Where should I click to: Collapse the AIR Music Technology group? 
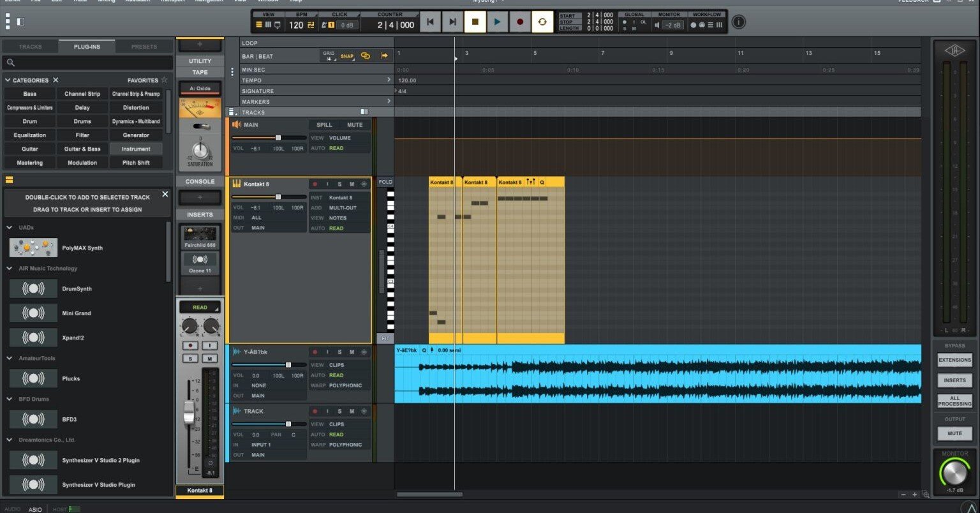(x=9, y=268)
